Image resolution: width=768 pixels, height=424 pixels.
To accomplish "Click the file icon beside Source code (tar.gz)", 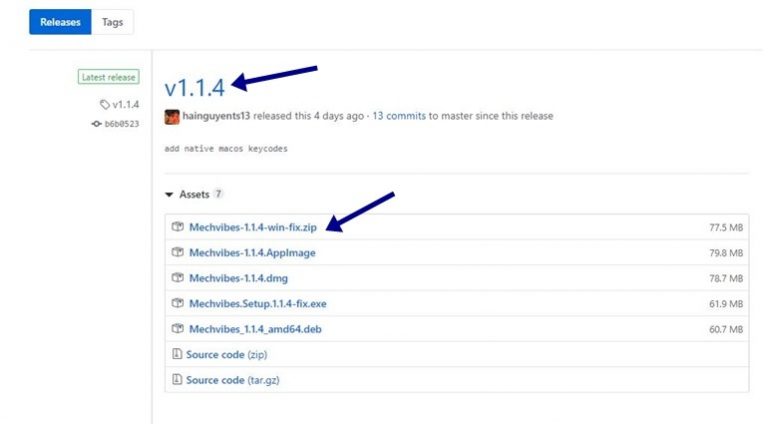I will tap(177, 380).
